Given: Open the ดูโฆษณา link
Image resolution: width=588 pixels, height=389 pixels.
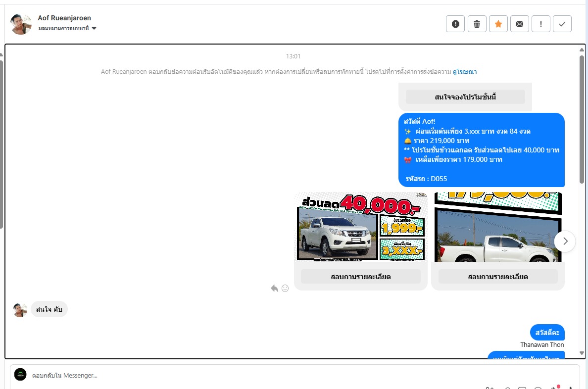Looking at the screenshot, I should (x=465, y=72).
